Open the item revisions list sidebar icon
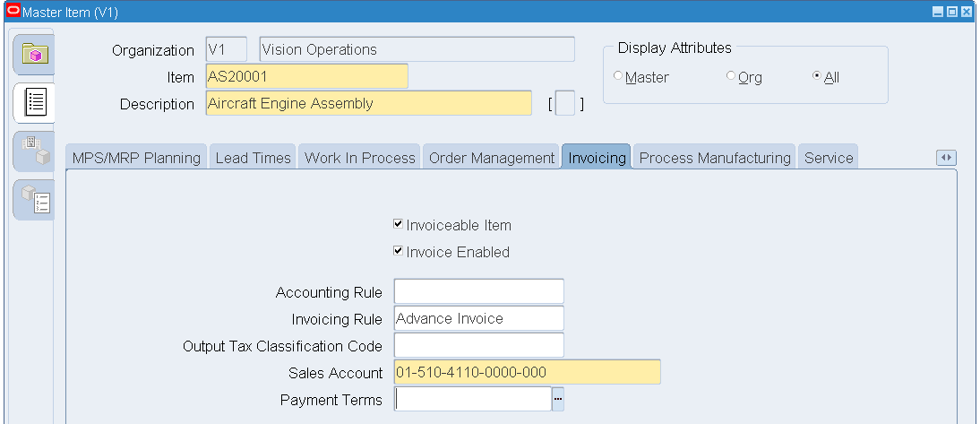The width and height of the screenshot is (980, 424). 34,200
